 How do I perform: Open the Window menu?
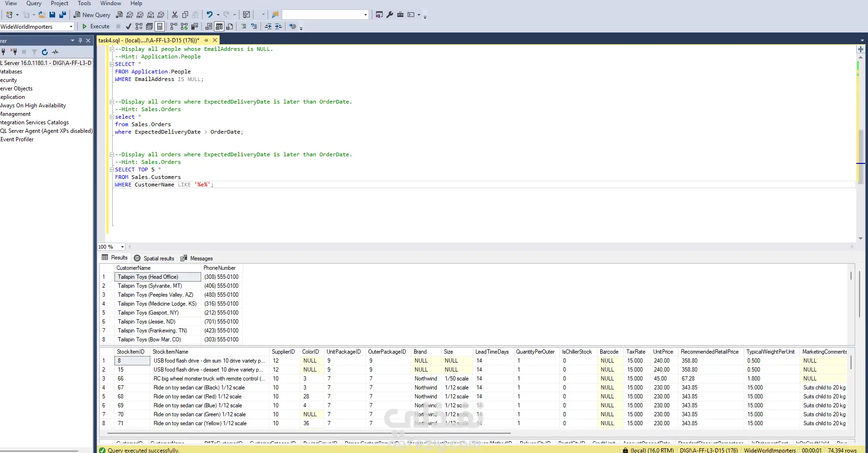pos(111,3)
